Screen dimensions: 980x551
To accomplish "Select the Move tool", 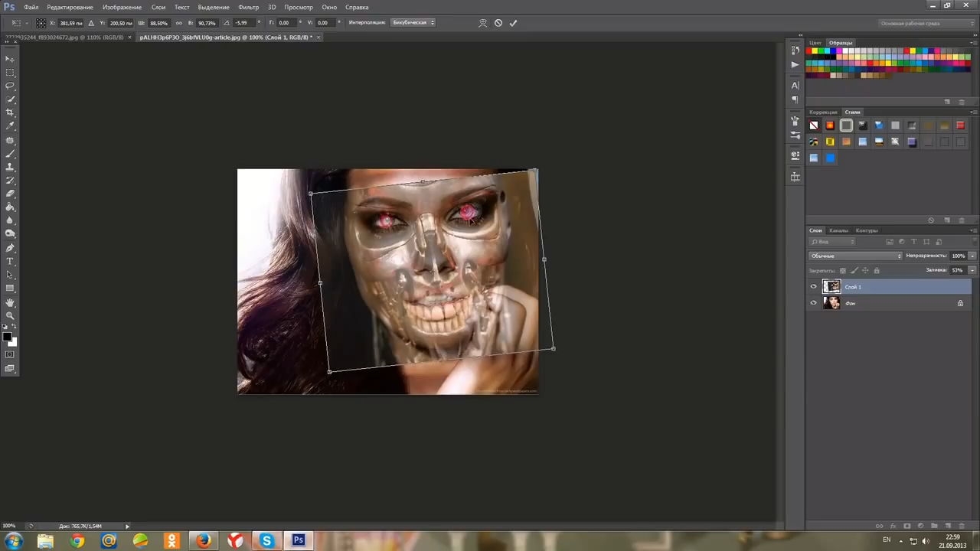I will tap(10, 59).
